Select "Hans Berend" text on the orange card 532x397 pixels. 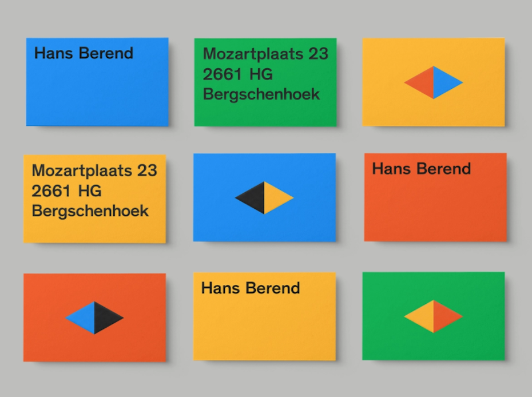tap(422, 169)
